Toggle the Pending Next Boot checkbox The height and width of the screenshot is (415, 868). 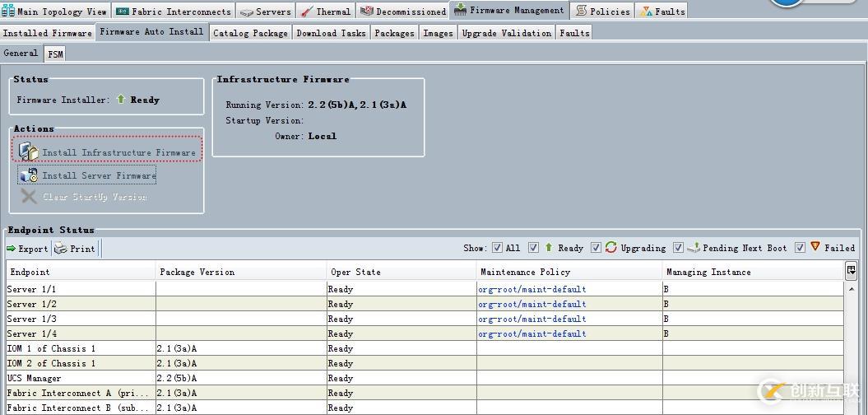[x=678, y=248]
